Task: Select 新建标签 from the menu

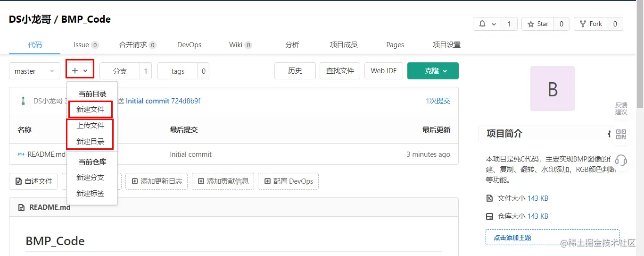Action: tap(91, 194)
